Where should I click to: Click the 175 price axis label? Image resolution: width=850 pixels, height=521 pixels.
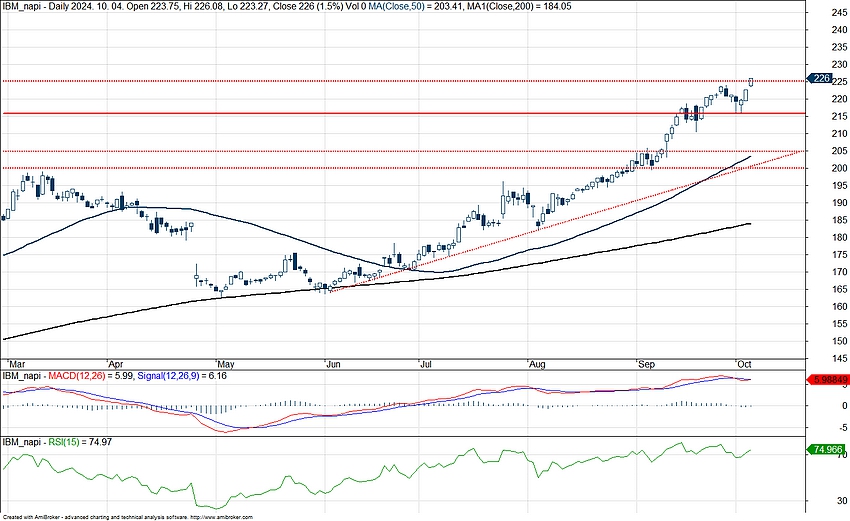point(839,255)
